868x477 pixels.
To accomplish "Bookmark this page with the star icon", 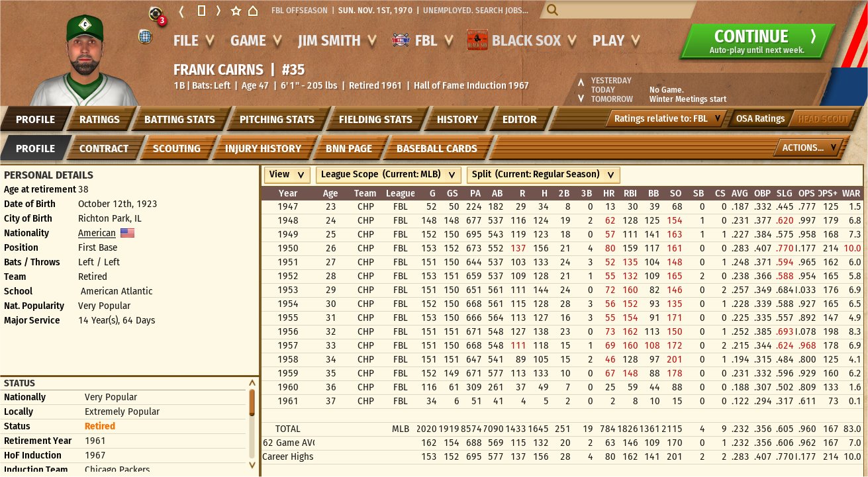I will [236, 11].
